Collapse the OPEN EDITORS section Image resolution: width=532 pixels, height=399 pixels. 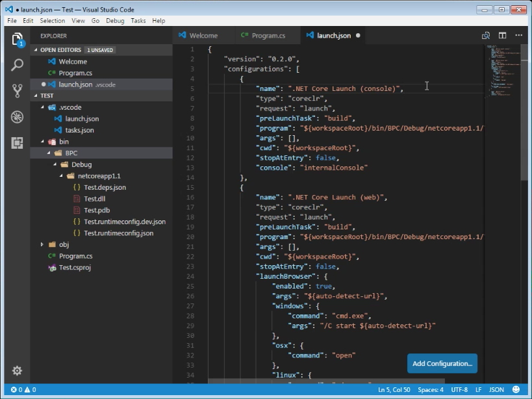pyautogui.click(x=36, y=50)
